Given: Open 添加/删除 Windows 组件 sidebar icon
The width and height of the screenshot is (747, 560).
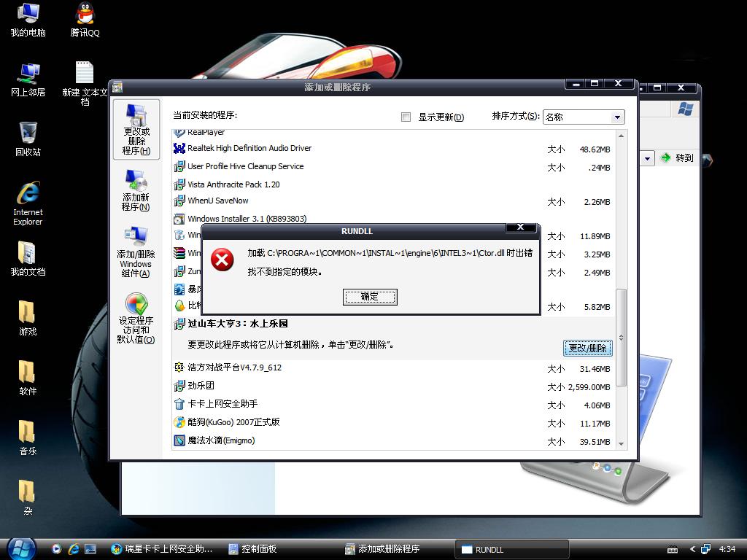Looking at the screenshot, I should [x=136, y=252].
